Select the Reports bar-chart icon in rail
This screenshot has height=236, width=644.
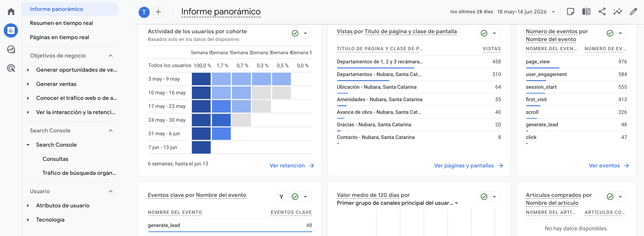[11, 30]
